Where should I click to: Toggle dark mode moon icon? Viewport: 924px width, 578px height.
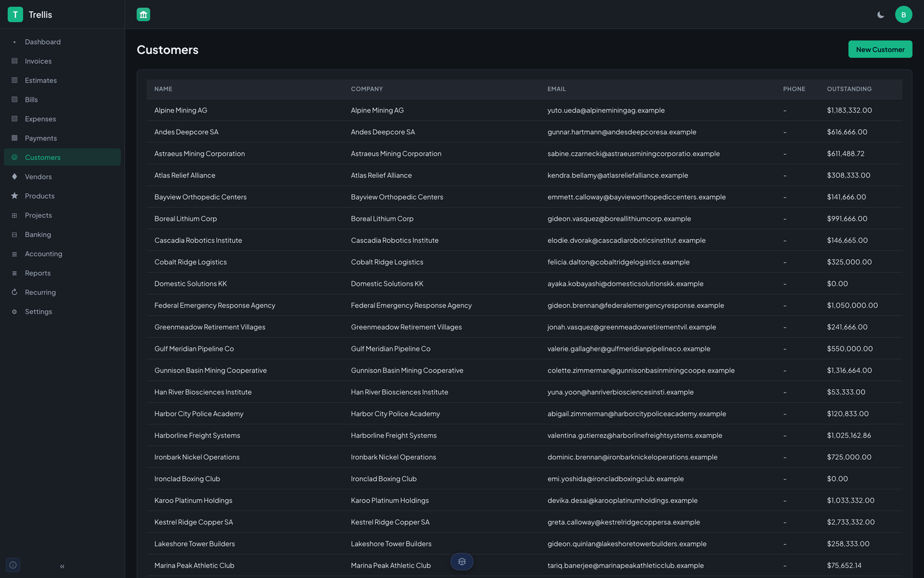(x=881, y=14)
